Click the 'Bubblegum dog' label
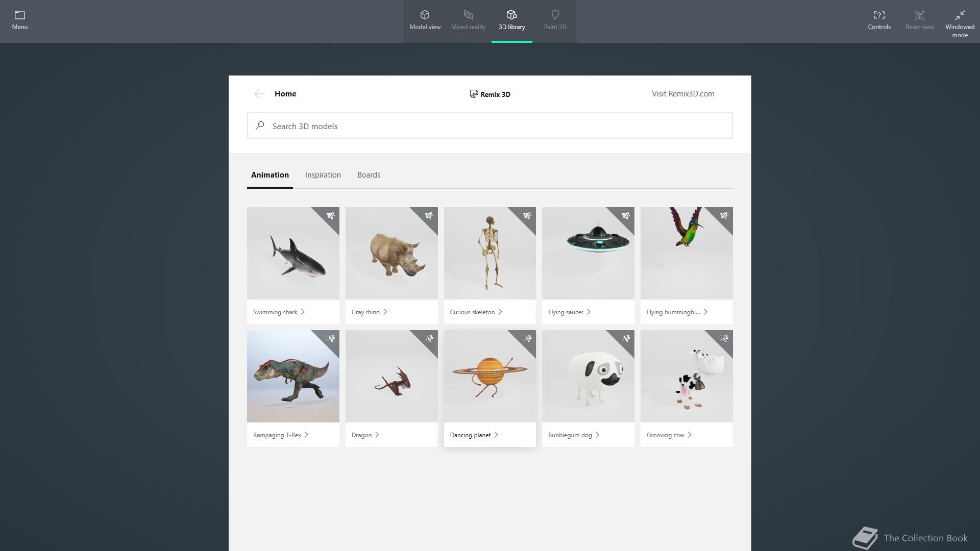Image resolution: width=980 pixels, height=551 pixels. [x=570, y=435]
